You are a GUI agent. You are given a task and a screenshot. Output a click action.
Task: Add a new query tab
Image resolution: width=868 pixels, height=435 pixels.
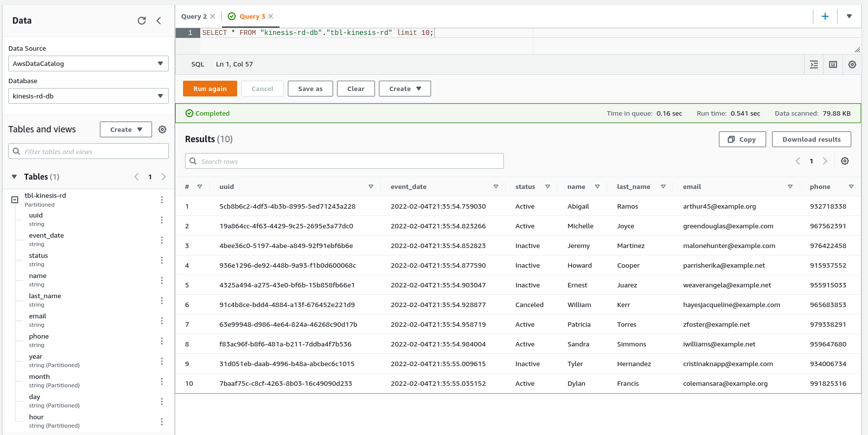click(x=825, y=16)
